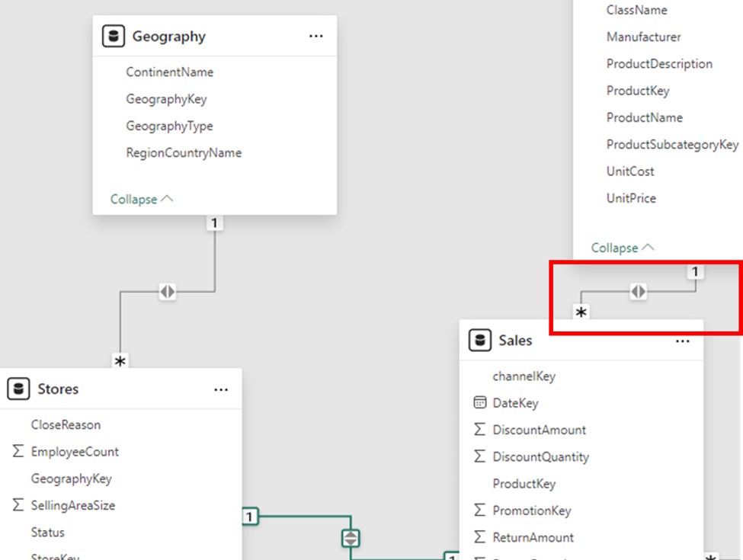Select the RegionCountryName field
Screen dimensions: 743x560
[184, 153]
